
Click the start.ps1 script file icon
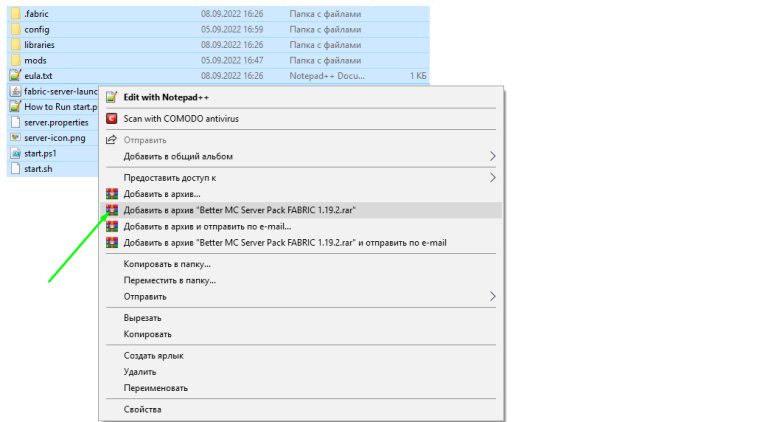(x=15, y=153)
